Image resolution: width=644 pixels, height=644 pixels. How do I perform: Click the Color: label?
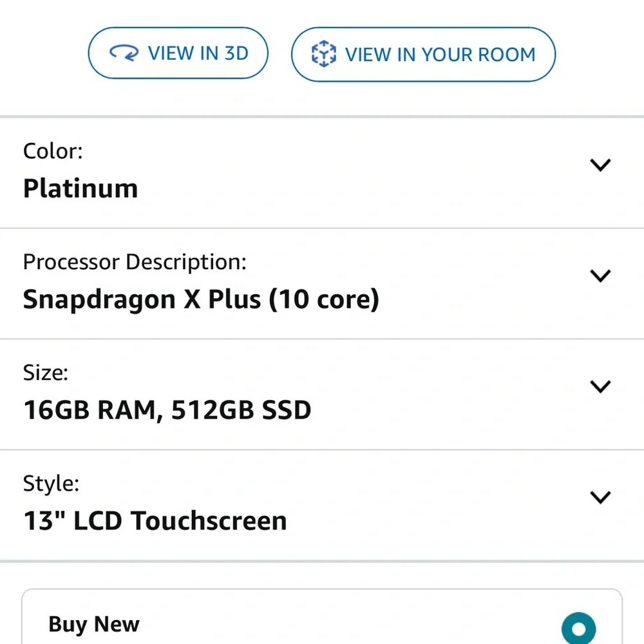coord(53,151)
